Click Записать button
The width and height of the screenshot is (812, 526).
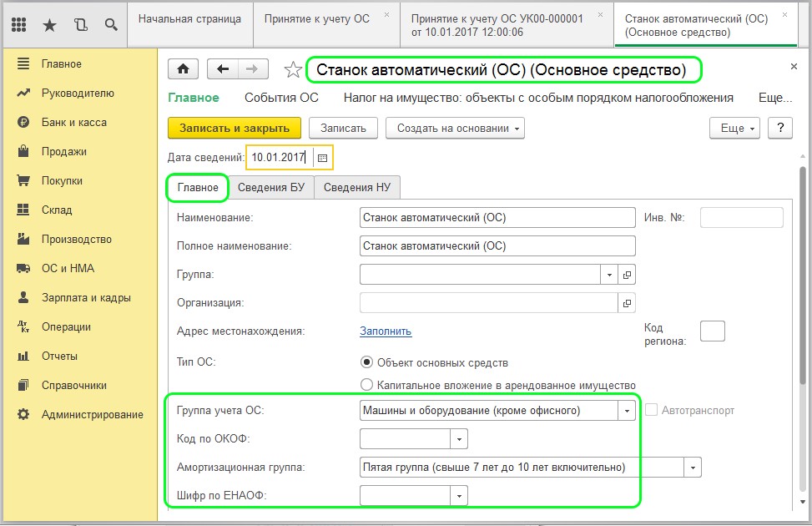tap(343, 129)
